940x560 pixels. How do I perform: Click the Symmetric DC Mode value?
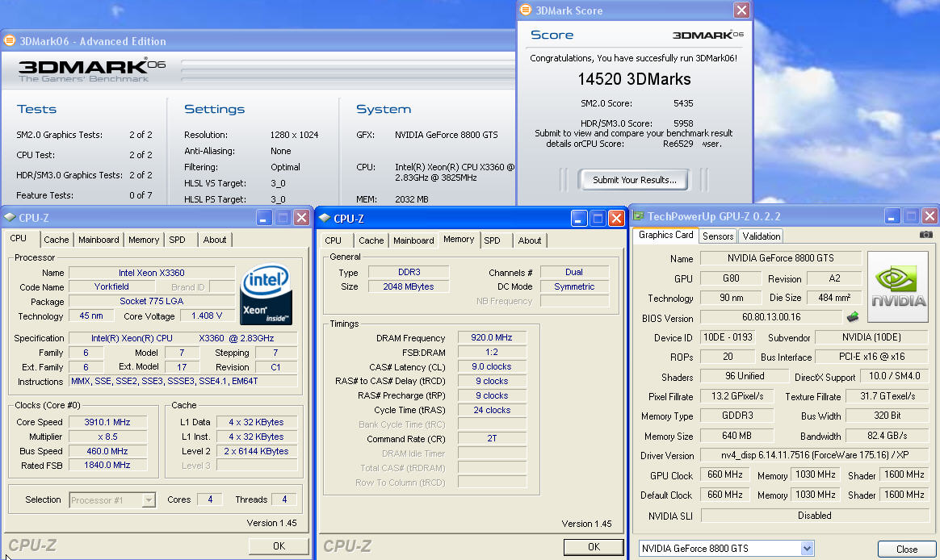click(574, 286)
